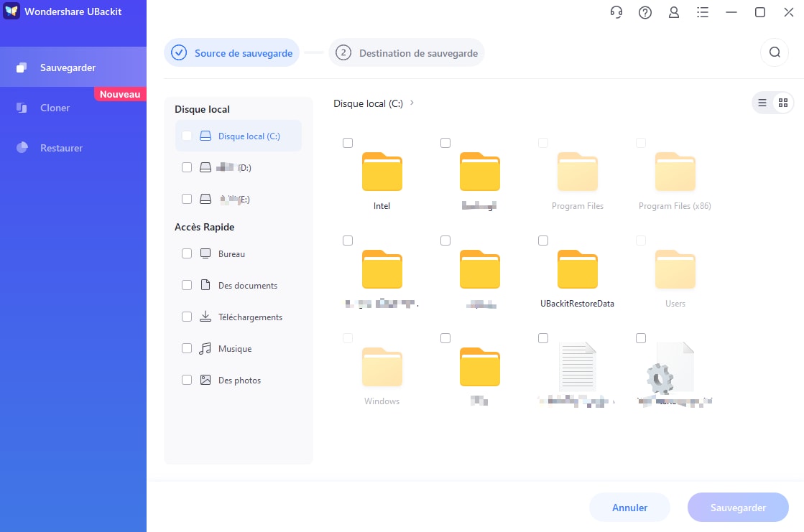Click the Windows folder label

382,401
